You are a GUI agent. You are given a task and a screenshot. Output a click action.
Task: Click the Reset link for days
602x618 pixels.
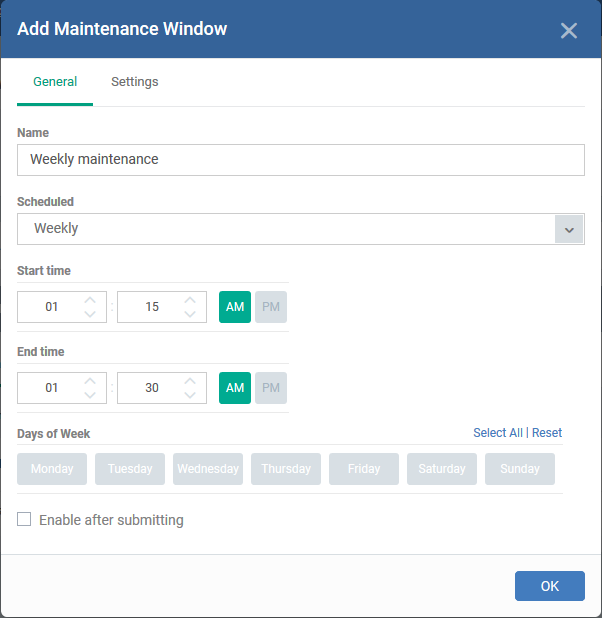547,433
